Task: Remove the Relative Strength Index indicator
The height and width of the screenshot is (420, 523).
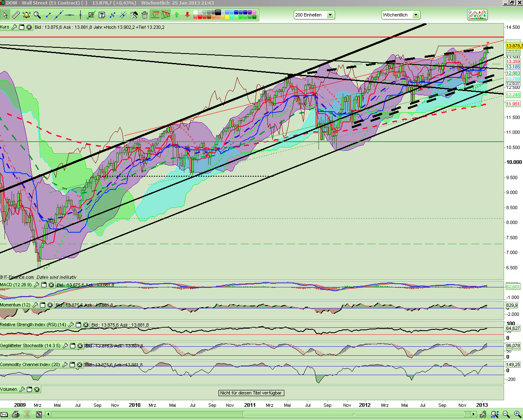Action: click(x=86, y=325)
